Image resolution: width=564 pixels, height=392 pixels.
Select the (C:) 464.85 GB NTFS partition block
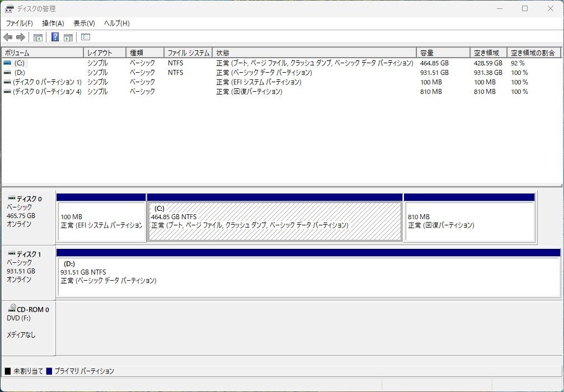tap(275, 218)
